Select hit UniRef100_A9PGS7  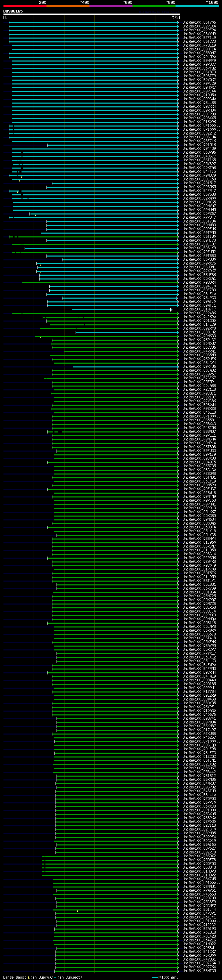pos(199,65)
